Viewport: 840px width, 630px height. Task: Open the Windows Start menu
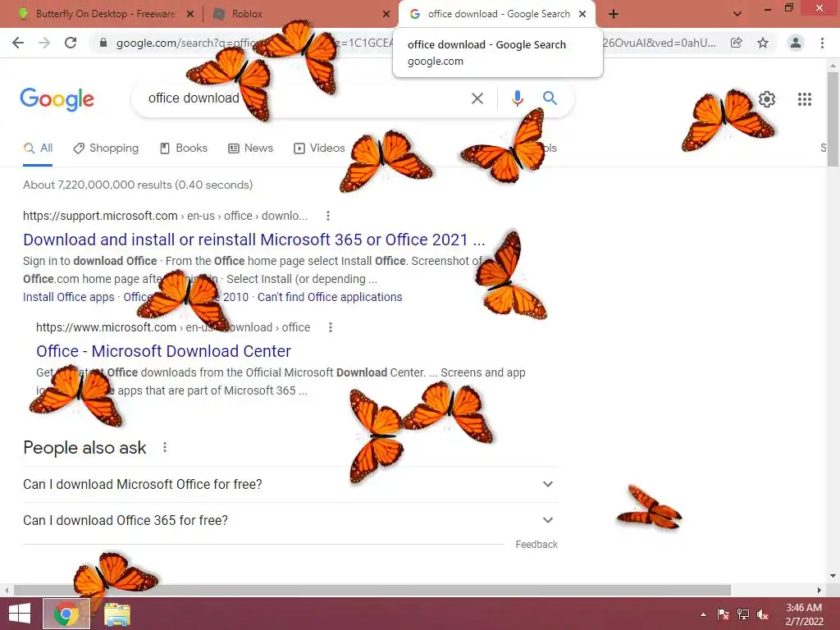pos(20,614)
